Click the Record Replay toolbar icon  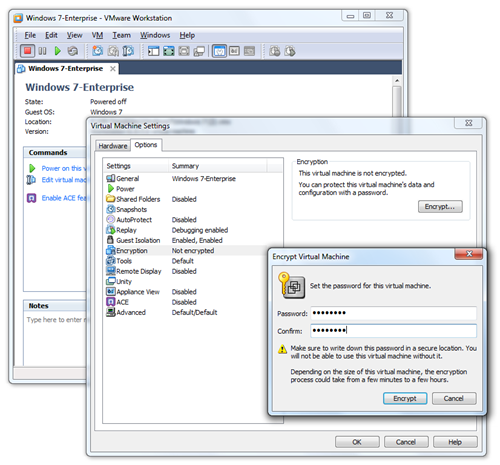pos(275,51)
